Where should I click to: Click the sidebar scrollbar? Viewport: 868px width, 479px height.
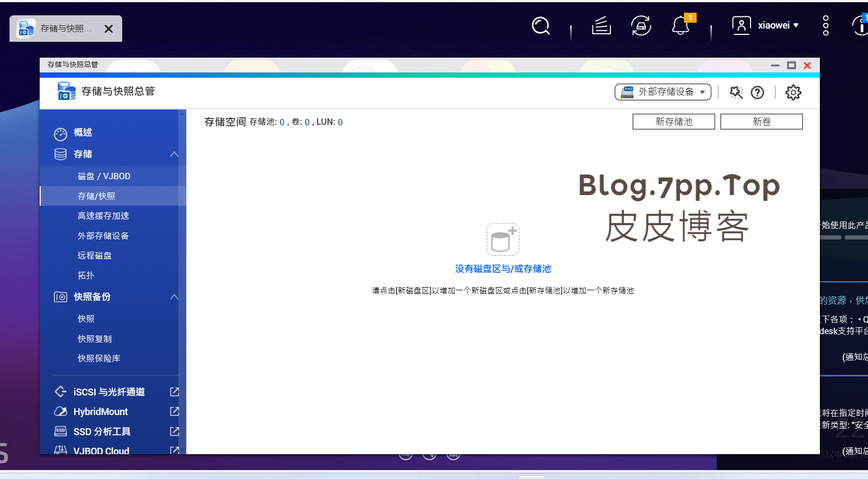click(x=182, y=282)
